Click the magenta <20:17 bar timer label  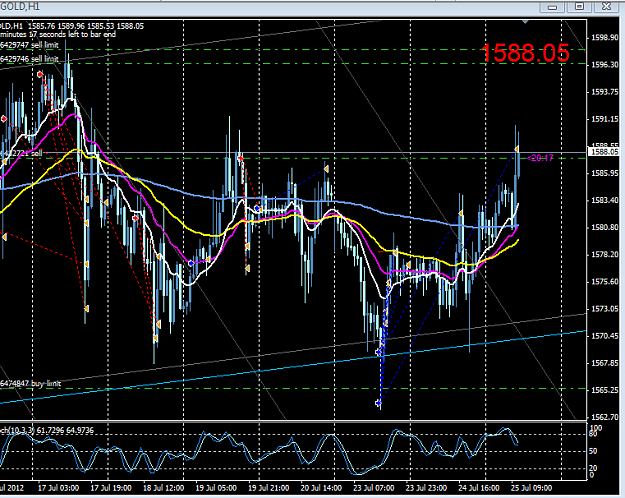pos(540,158)
